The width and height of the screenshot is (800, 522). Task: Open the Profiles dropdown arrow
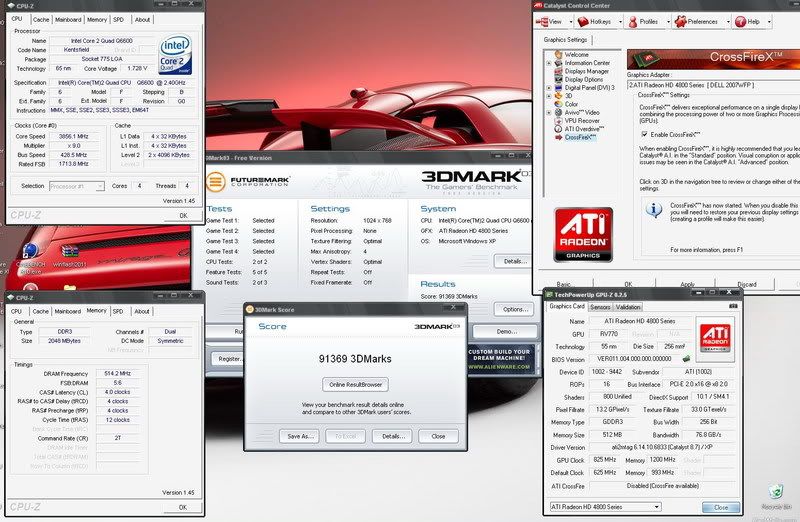tap(668, 22)
